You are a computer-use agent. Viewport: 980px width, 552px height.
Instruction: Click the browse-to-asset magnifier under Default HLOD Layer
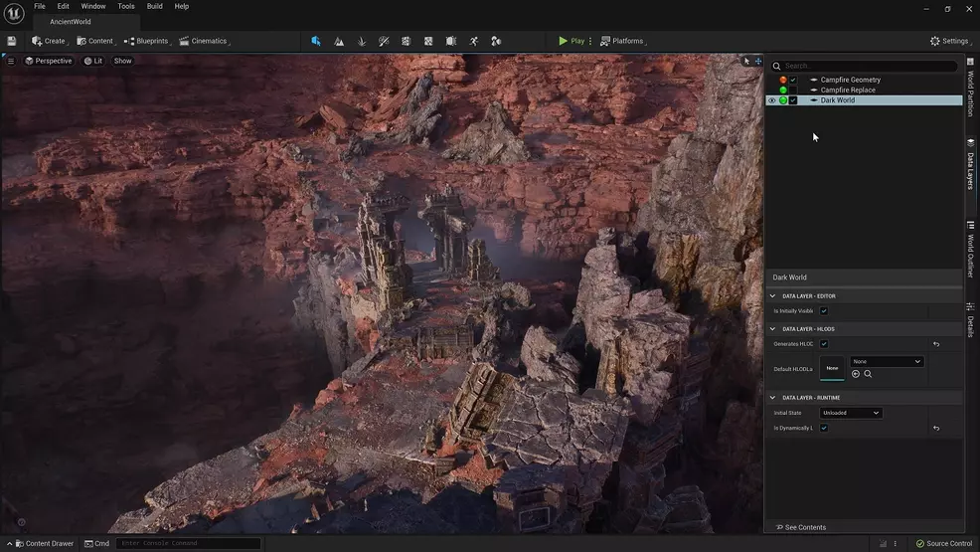point(868,374)
